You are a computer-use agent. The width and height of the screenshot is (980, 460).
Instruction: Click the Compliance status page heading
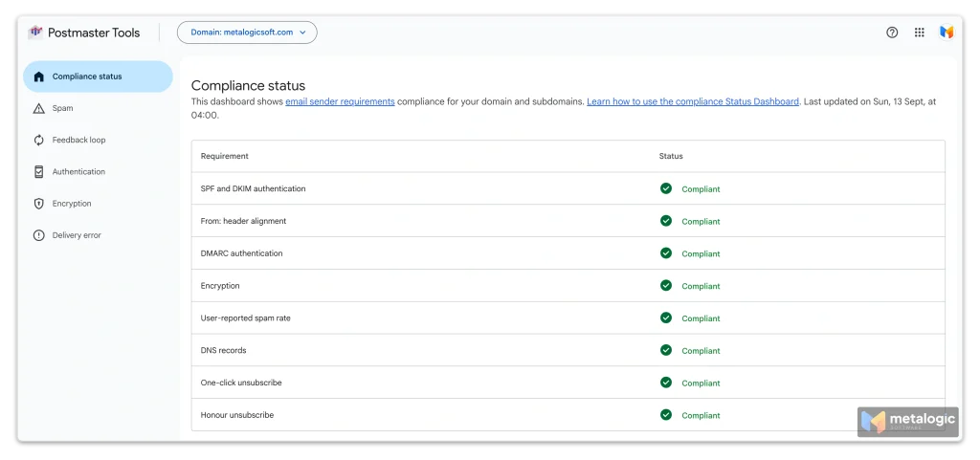coord(248,85)
